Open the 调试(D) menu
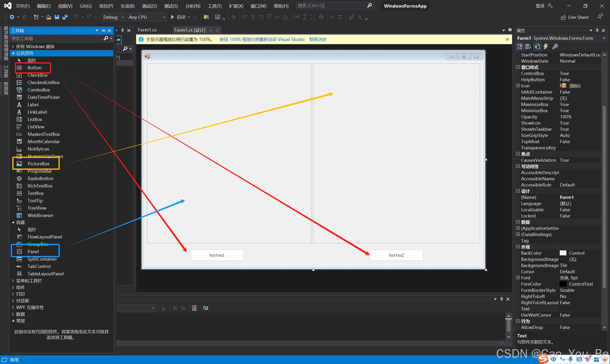 click(x=149, y=6)
